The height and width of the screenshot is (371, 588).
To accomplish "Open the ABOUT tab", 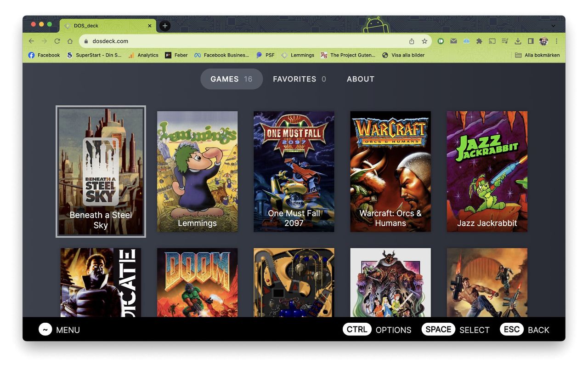I will 360,79.
